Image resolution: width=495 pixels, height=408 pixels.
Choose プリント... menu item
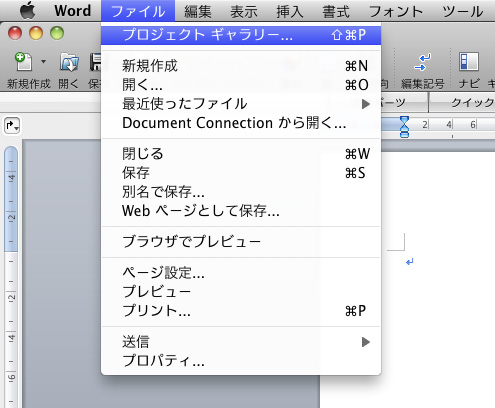pyautogui.click(x=241, y=311)
